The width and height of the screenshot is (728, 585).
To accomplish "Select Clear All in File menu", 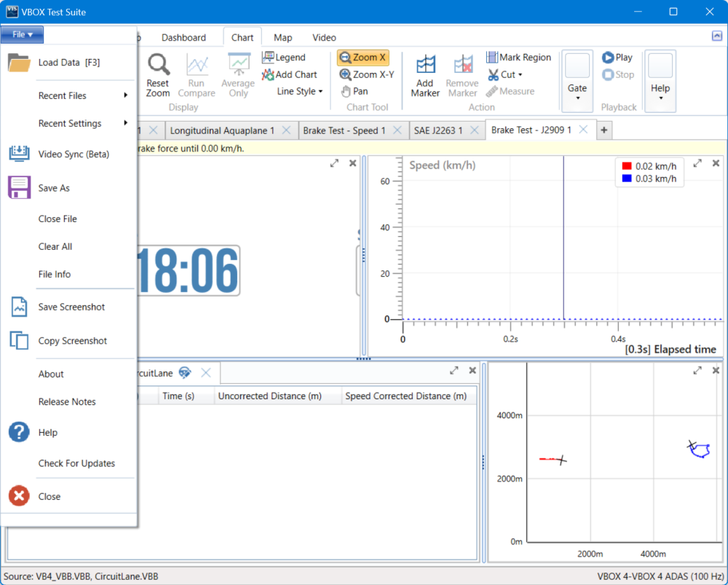I will click(55, 247).
